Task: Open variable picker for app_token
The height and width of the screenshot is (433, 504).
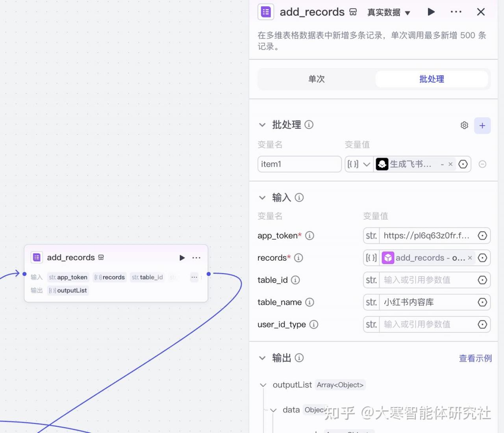Action: pos(482,236)
